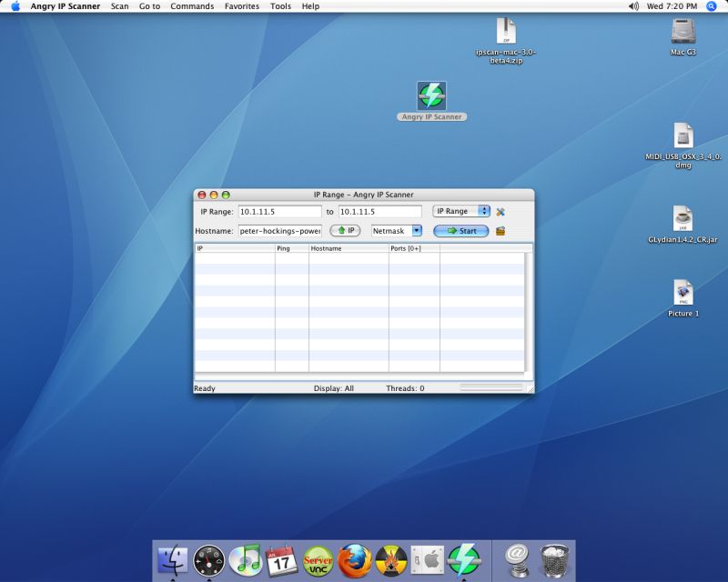Click the clock showing Wed 7:20 PM
The width and height of the screenshot is (728, 582).
(x=672, y=6)
